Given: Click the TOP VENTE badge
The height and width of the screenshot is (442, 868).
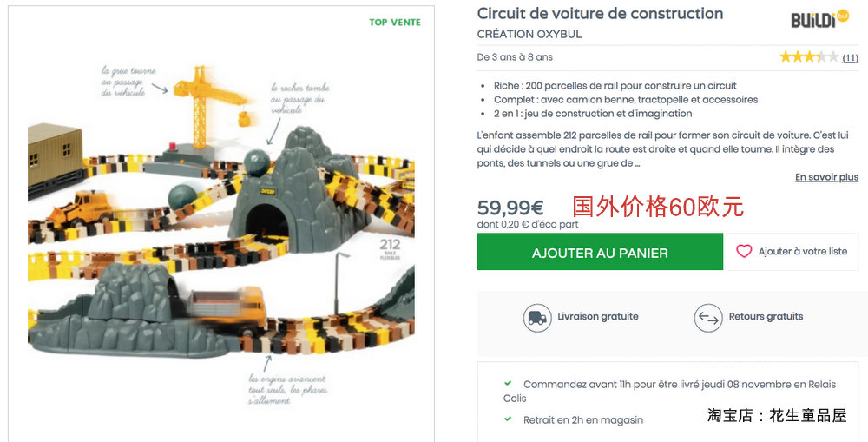Looking at the screenshot, I should 395,23.
